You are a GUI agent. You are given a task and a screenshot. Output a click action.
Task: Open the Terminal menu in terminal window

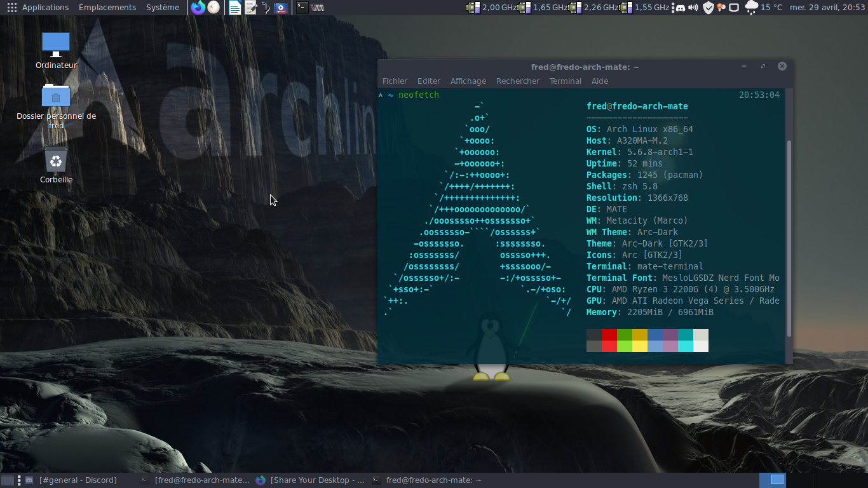pos(566,81)
